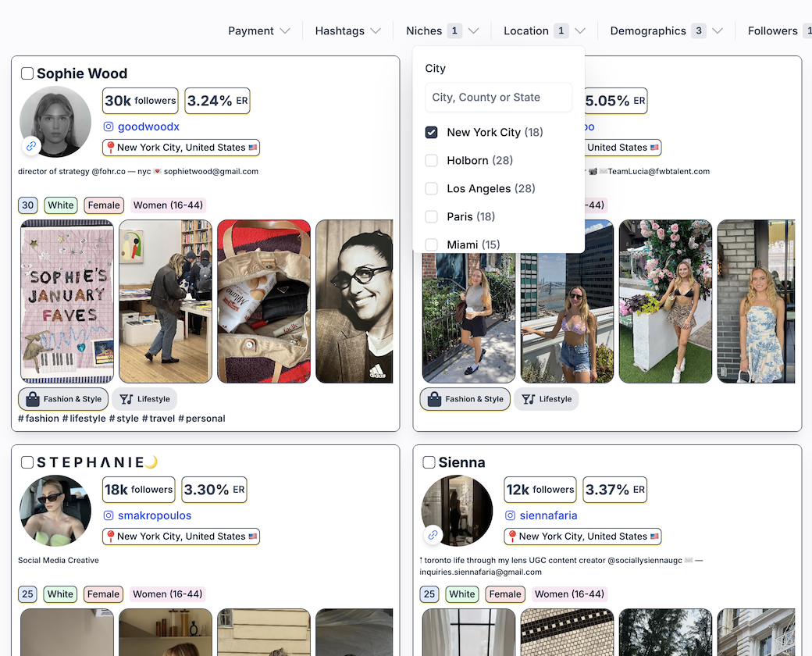Click the Sienna name heading
This screenshot has width=812, height=656.
[x=461, y=462]
